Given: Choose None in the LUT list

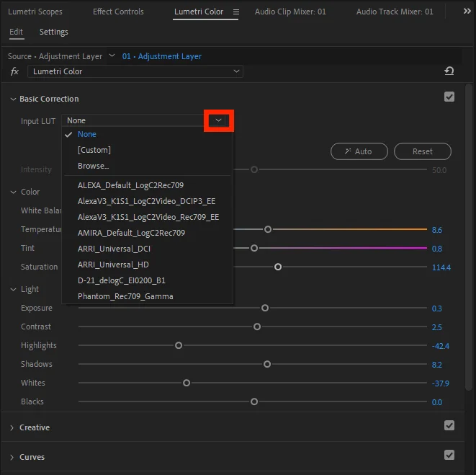Looking at the screenshot, I should [x=147, y=134].
